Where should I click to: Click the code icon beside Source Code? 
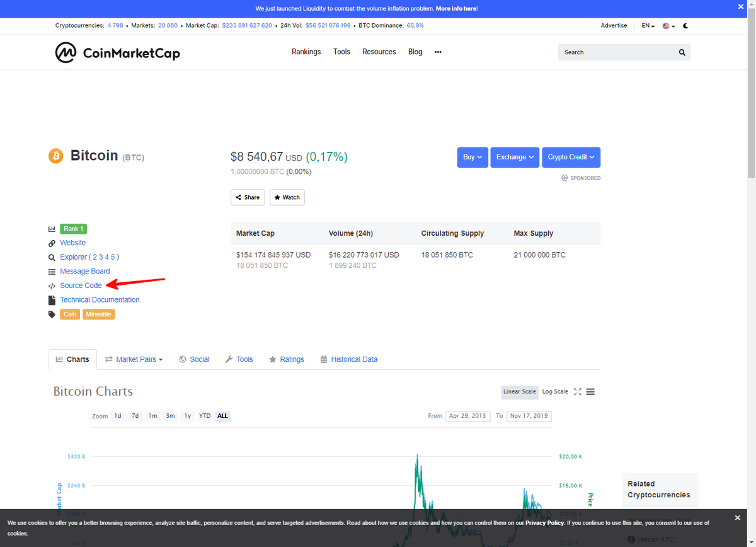click(x=52, y=286)
